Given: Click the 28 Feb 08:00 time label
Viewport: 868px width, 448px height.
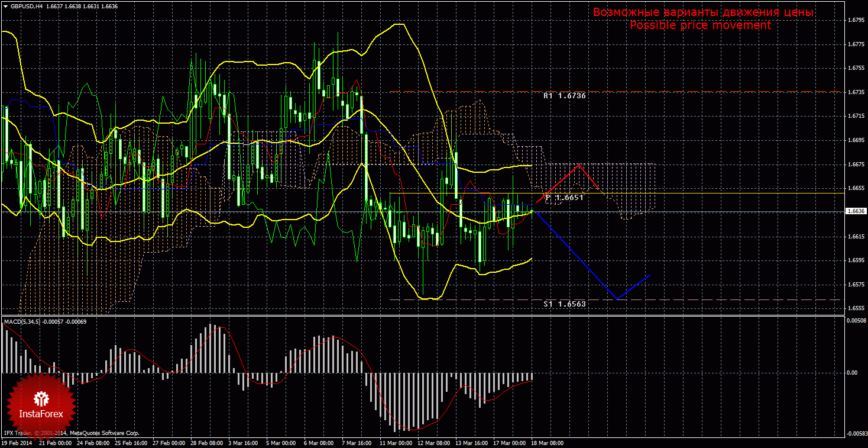Looking at the screenshot, I should click(x=207, y=443).
